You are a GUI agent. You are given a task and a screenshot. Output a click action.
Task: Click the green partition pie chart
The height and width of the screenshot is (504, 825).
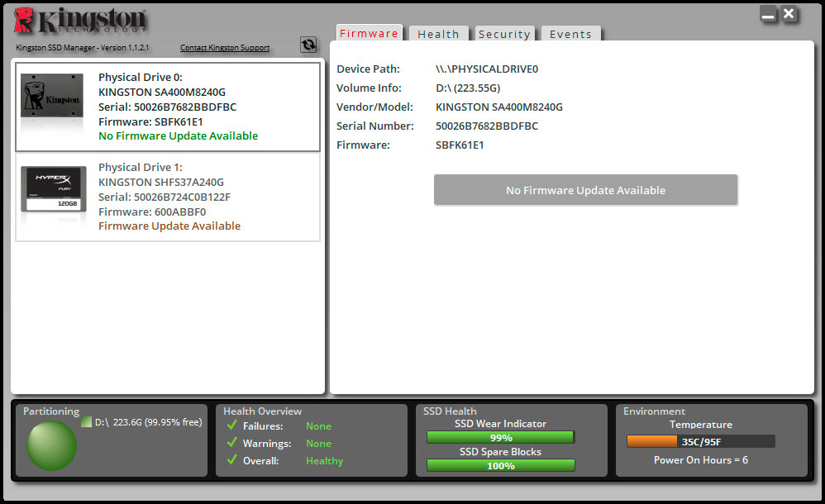[x=51, y=445]
